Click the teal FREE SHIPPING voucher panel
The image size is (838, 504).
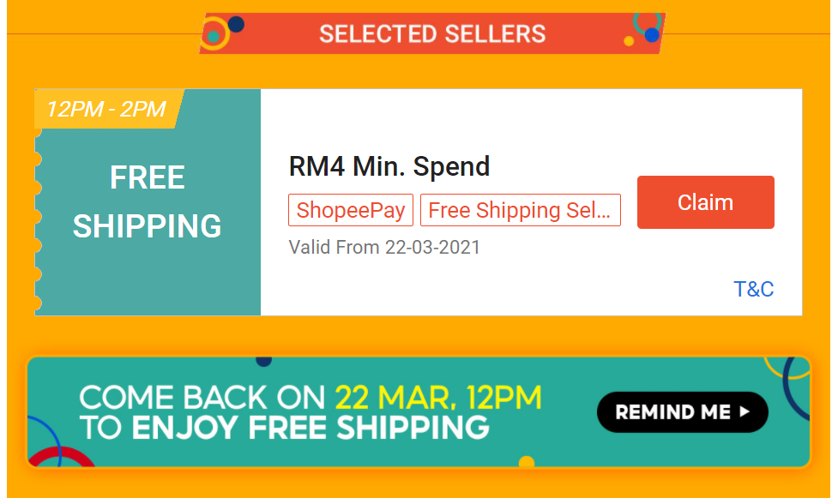[x=148, y=202]
